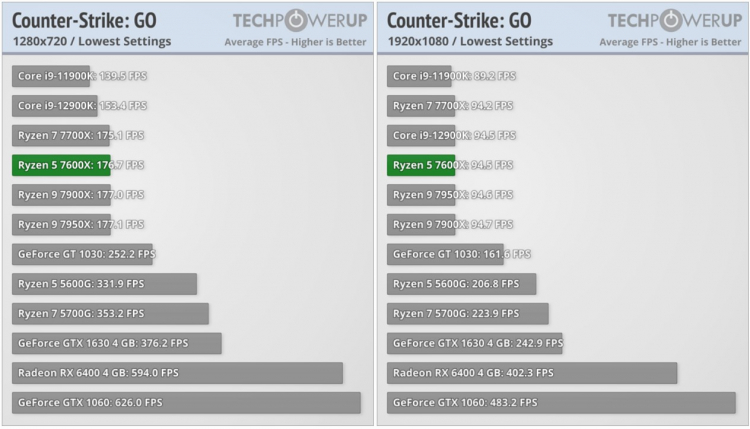Viewport: 750px width, 429px height.
Task: Select the Ryzen 7 5700G 223.9 FPS bar
Action: click(x=467, y=314)
